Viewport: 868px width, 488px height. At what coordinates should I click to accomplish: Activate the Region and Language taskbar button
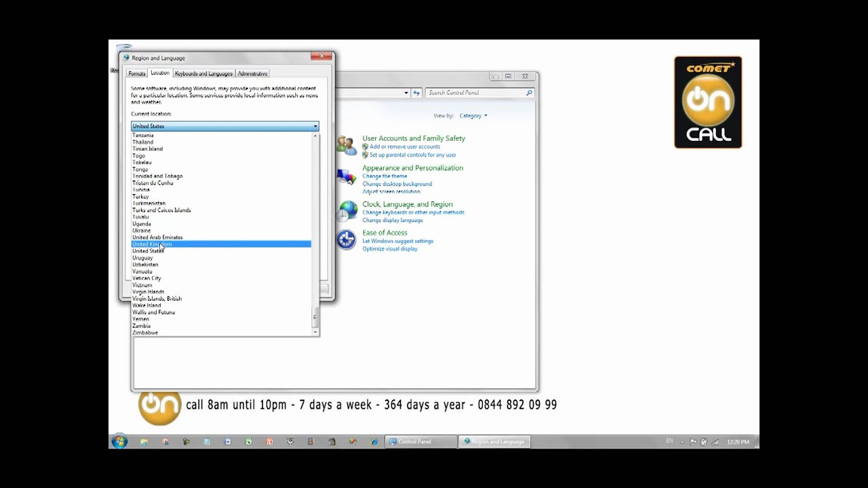tap(494, 442)
